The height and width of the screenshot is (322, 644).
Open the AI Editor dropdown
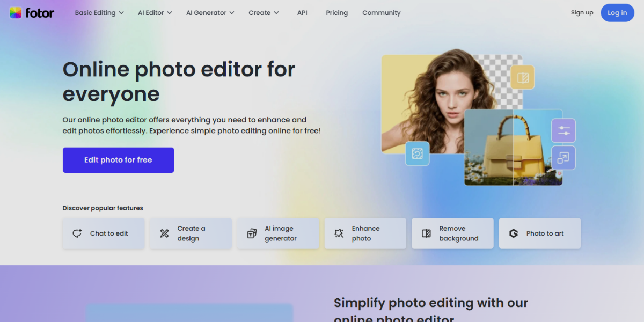[x=155, y=13]
